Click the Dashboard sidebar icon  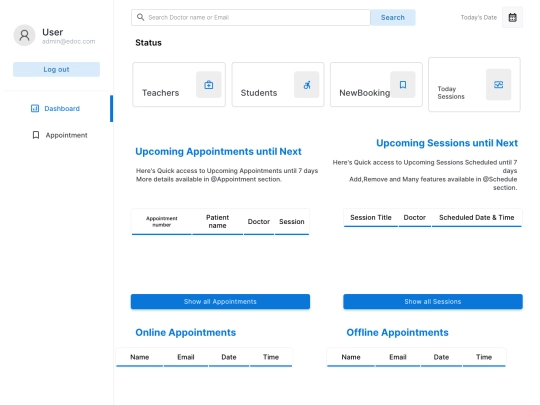(35, 108)
